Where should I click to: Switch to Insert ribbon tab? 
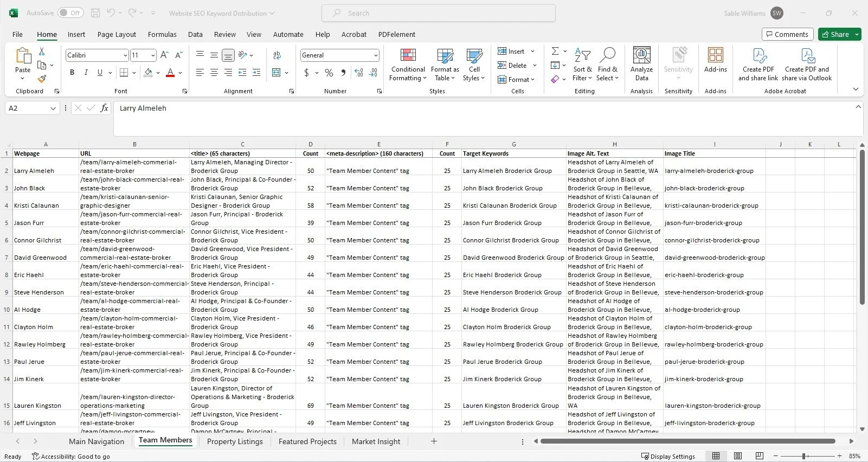pos(76,34)
